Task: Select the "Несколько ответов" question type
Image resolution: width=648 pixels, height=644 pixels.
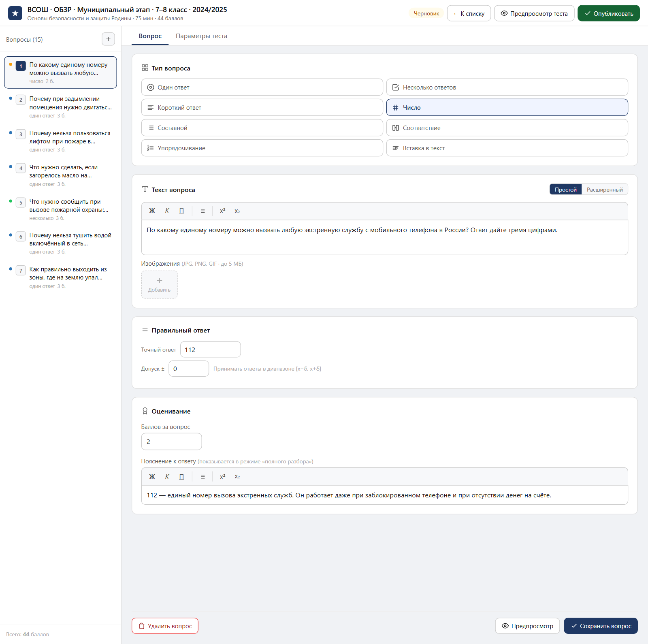Action: pos(507,87)
